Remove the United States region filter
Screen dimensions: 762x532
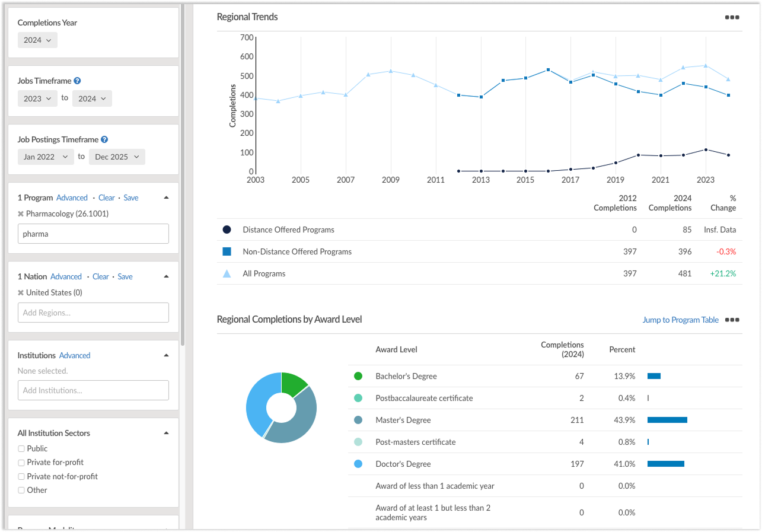click(21, 292)
